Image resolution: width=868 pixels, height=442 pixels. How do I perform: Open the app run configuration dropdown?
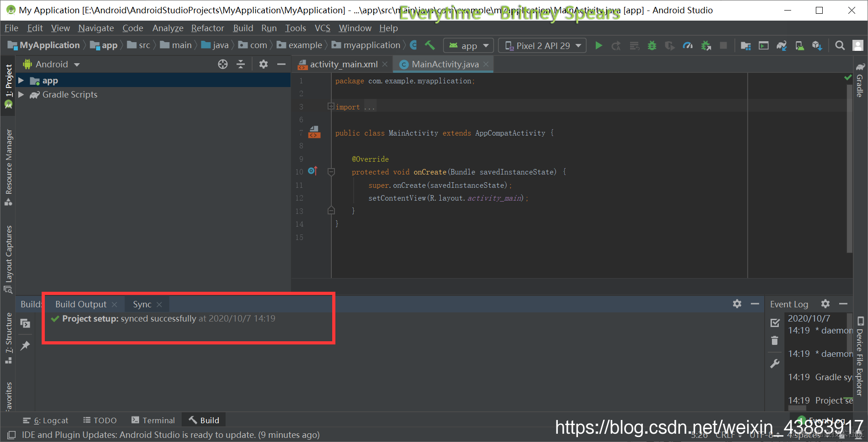tap(469, 45)
